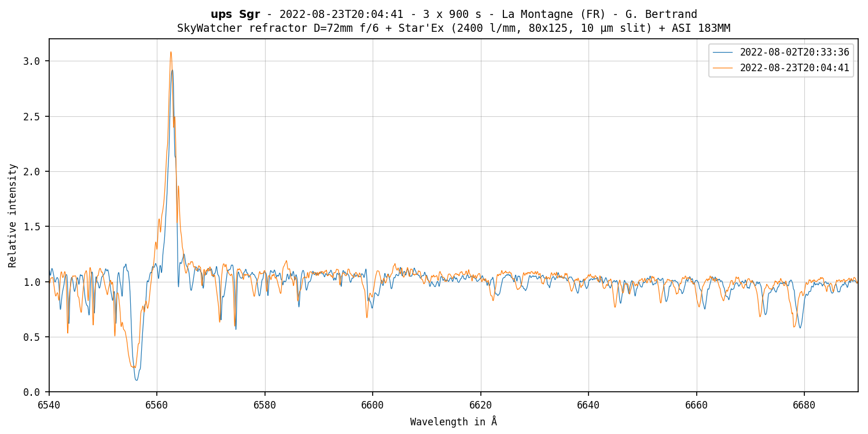Select the 2022-08-23T20:04:41 legend label
Viewport: 868px width, 434px height.
[794, 68]
